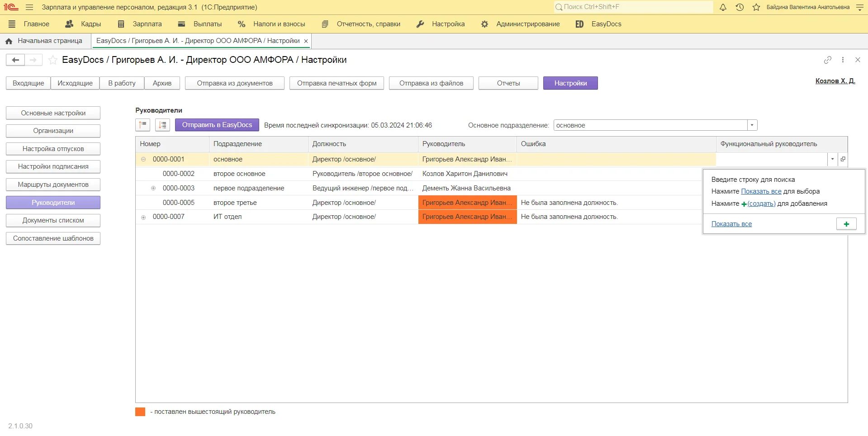This screenshot has height=436, width=868.
Task: Open the three-dot more actions menu
Action: 843,60
